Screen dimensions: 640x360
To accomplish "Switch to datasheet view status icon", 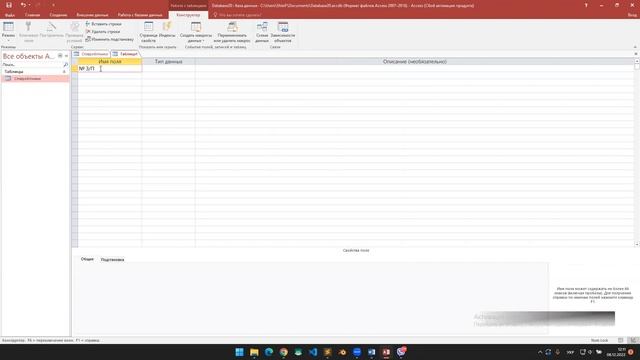I will [x=621, y=340].
